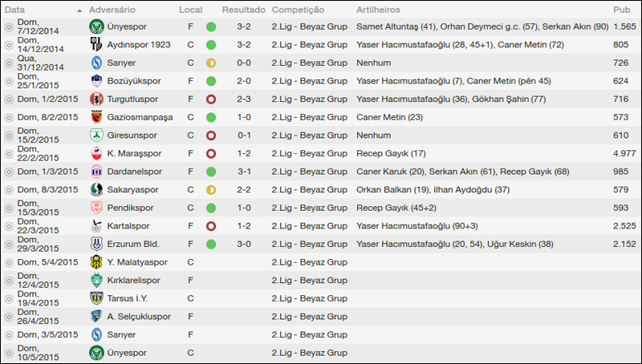Sort the list by Resultado column
This screenshot has width=642, height=364.
click(244, 10)
